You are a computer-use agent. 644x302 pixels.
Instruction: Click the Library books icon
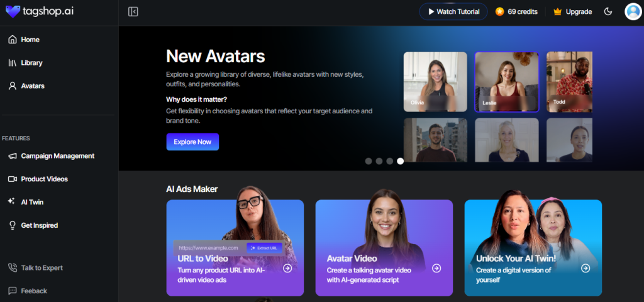[13, 63]
